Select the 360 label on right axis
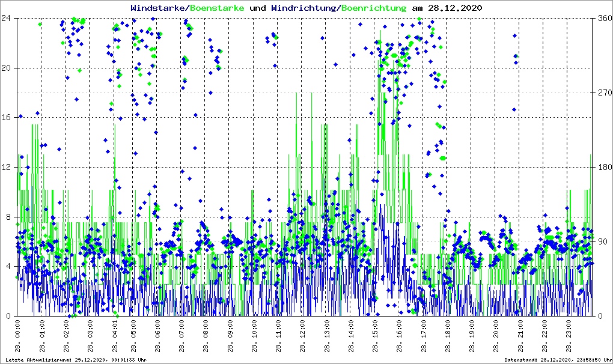Screen dimensions: 613x364 click(x=603, y=18)
